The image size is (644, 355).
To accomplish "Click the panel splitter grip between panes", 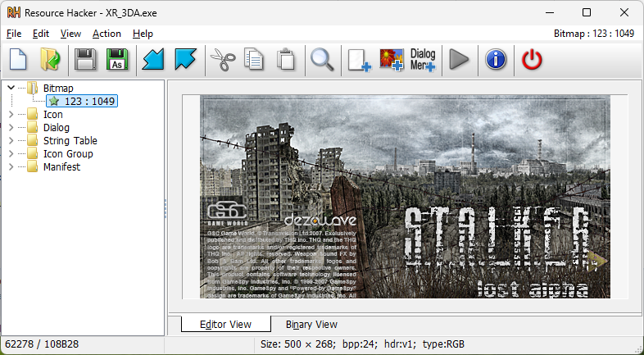I will tap(166, 209).
